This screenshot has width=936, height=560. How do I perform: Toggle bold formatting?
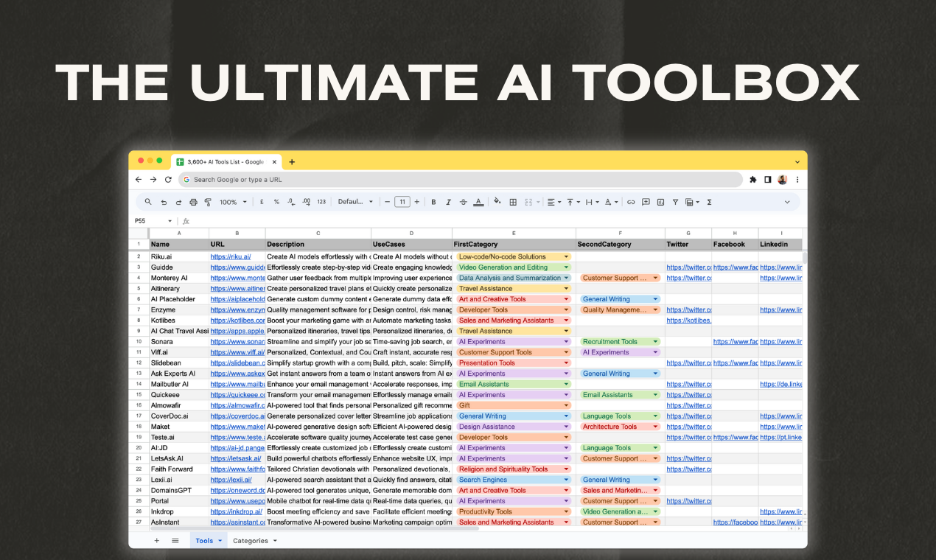433,202
